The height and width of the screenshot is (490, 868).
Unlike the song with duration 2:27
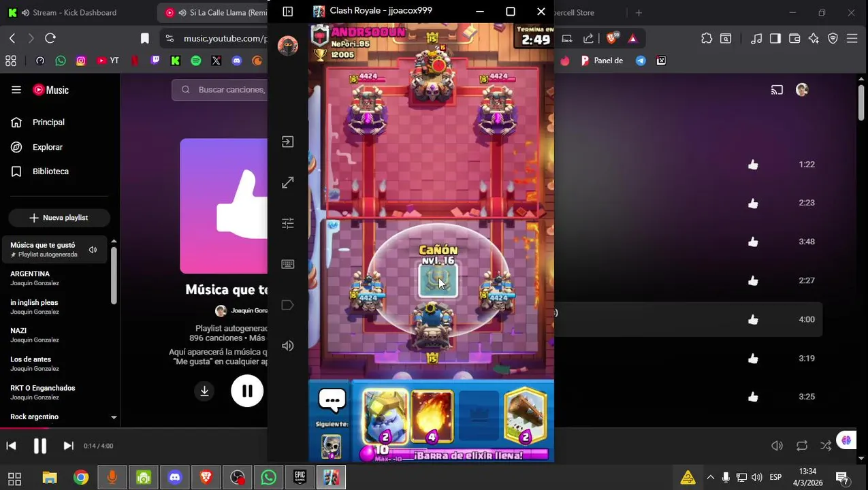coord(753,280)
